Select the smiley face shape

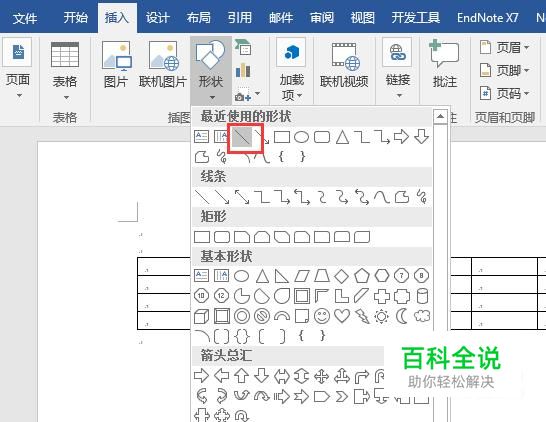[322, 316]
